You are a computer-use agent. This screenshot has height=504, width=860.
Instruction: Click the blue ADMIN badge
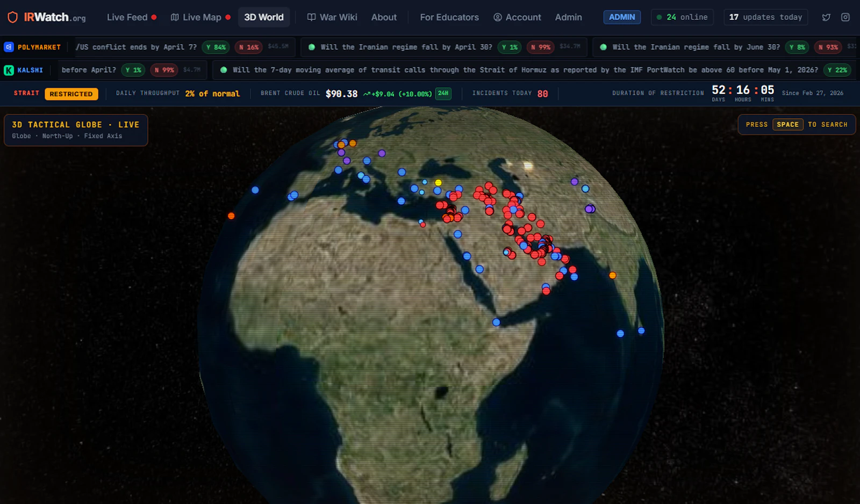pyautogui.click(x=622, y=17)
